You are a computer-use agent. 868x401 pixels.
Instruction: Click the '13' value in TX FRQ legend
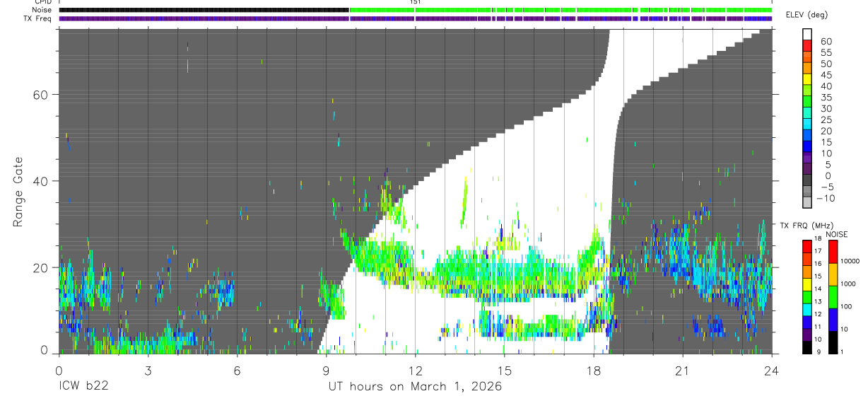click(x=817, y=302)
